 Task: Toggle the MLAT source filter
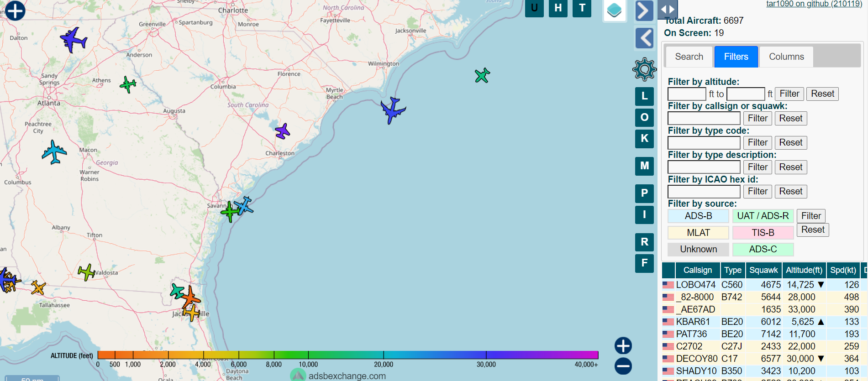pos(698,233)
